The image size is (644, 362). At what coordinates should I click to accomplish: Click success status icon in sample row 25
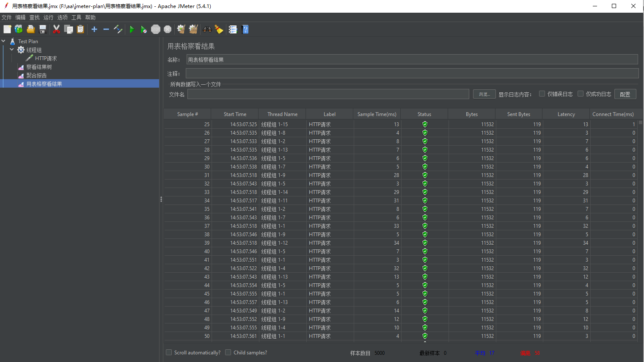[425, 124]
